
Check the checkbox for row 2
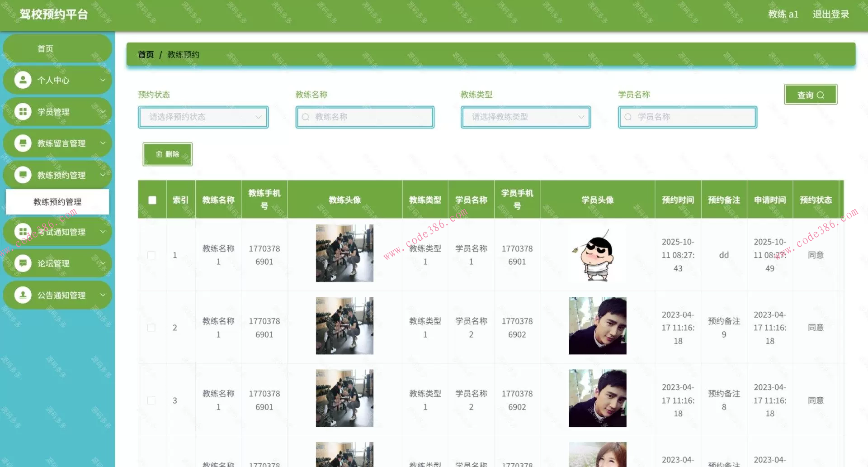pos(151,327)
